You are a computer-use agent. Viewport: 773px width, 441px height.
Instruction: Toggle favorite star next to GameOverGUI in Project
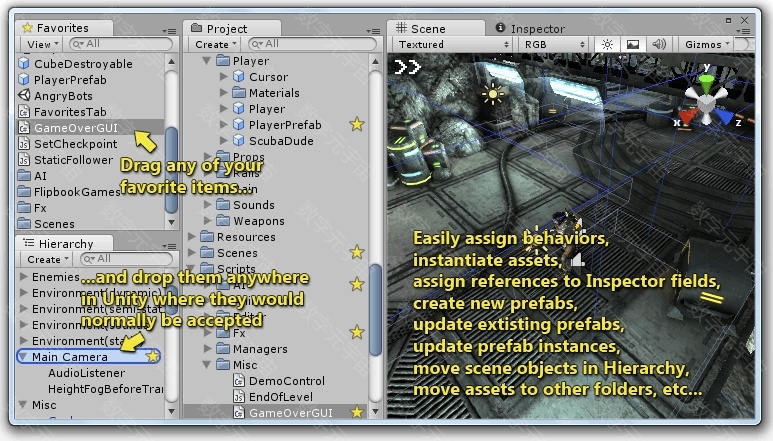(x=357, y=412)
